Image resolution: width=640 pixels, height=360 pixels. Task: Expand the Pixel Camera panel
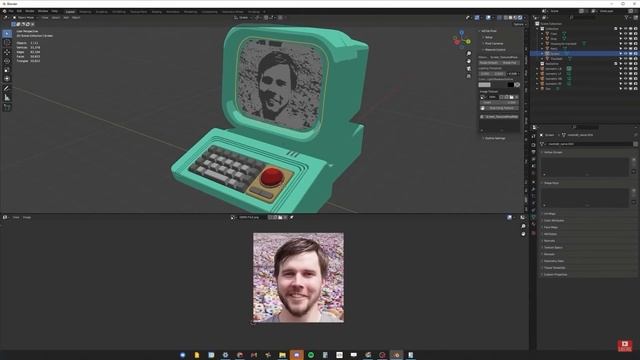point(494,43)
